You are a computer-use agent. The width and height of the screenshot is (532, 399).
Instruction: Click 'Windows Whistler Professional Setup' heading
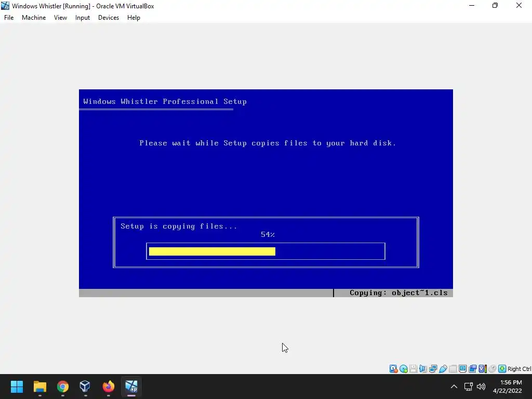(x=165, y=101)
